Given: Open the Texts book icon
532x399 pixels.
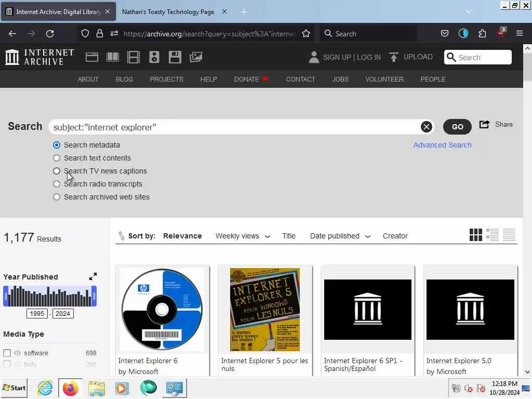Looking at the screenshot, I should point(113,57).
